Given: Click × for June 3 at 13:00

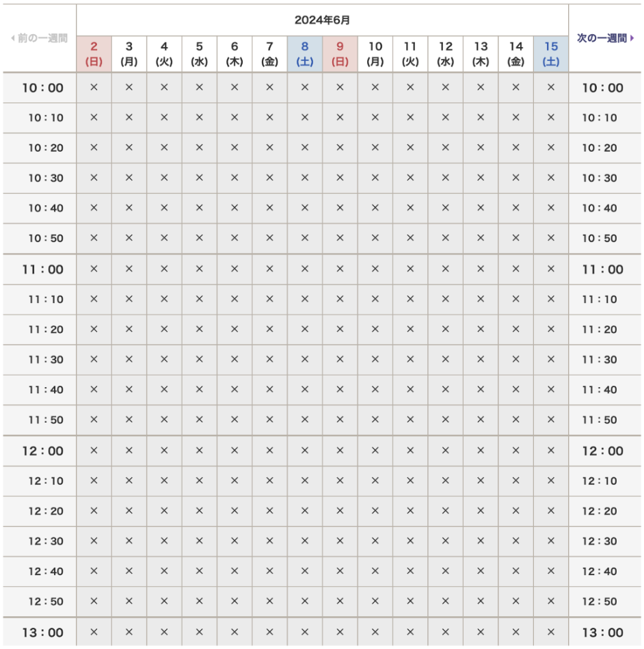Looking at the screenshot, I should 129,633.
